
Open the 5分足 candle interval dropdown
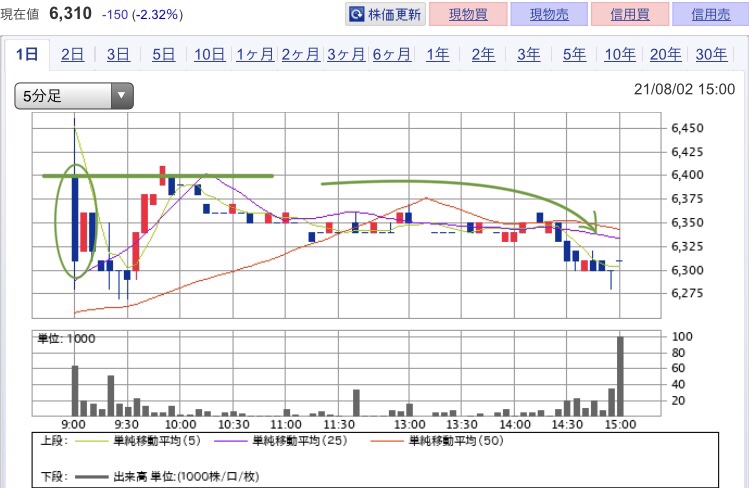click(74, 96)
